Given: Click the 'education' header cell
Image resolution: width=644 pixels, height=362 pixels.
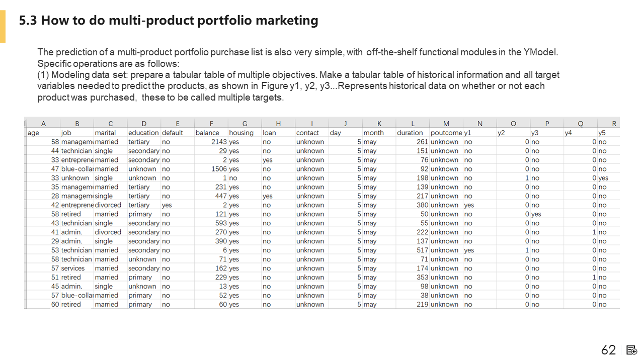Looking at the screenshot, I should [143, 133].
